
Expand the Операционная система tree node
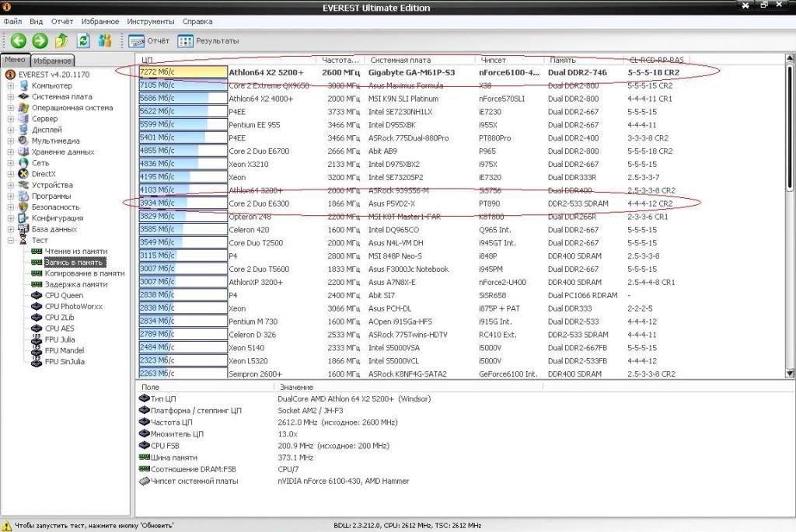(11, 107)
